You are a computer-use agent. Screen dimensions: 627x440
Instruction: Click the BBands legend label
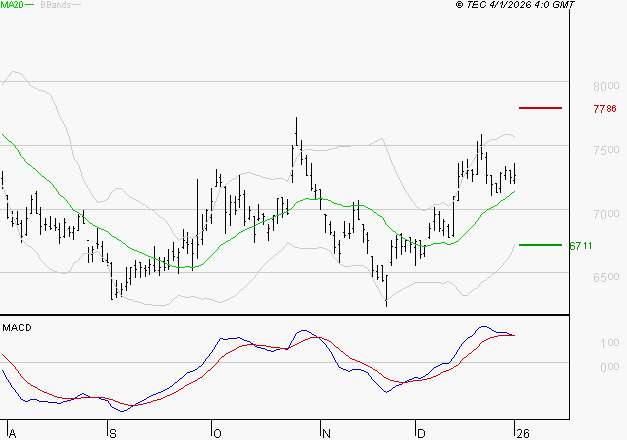click(x=56, y=5)
